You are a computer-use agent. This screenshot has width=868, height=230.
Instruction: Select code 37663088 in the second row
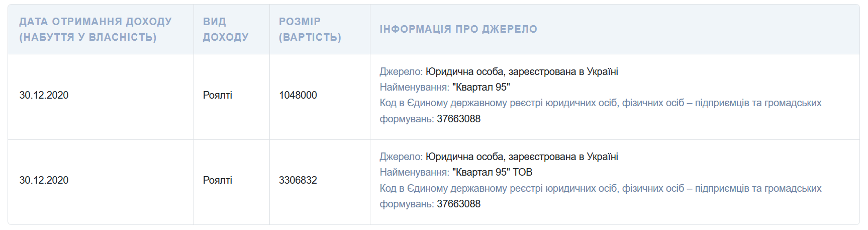coord(459,204)
